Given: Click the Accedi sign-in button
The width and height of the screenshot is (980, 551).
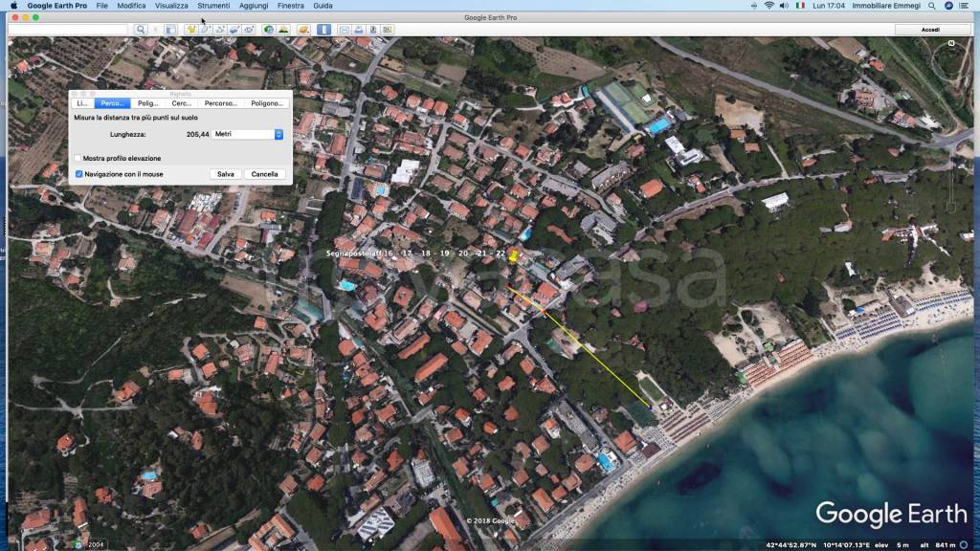Looking at the screenshot, I should 930,30.
